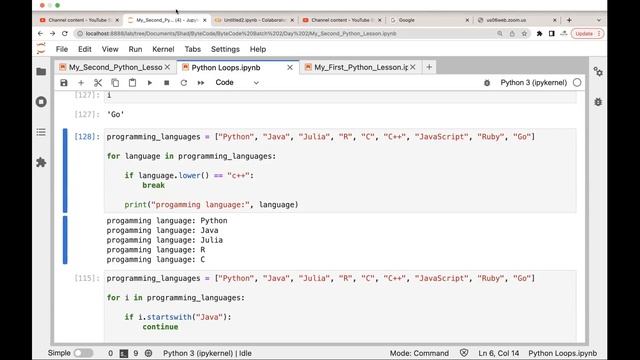The image size is (640, 360).
Task: Click the browser address bar URL
Action: pyautogui.click(x=241, y=33)
